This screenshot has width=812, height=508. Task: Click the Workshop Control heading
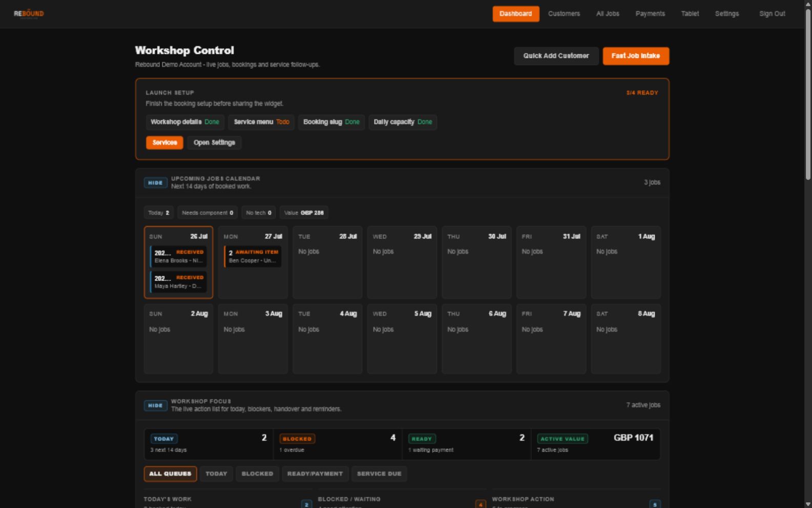coord(184,50)
